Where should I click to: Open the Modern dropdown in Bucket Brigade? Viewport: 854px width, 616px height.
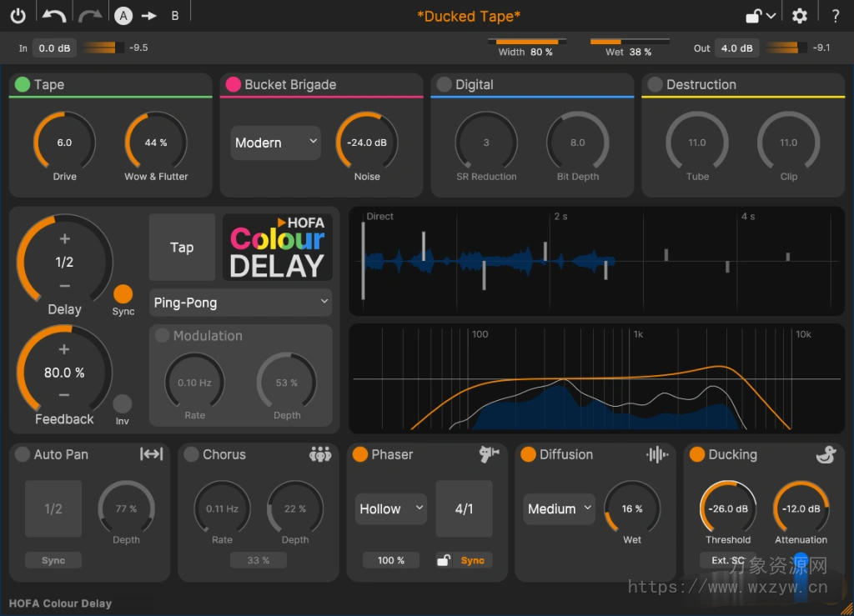point(275,143)
